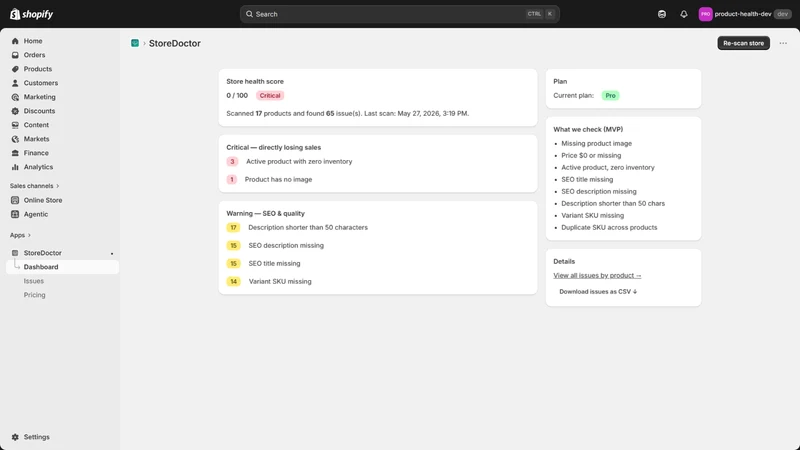Open the three-dot more actions menu

[x=783, y=43]
